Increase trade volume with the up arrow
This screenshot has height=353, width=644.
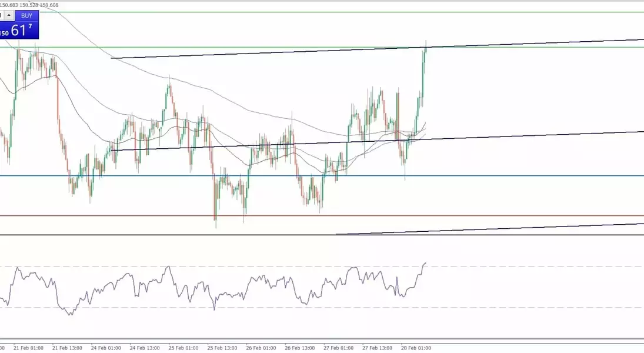[9, 16]
